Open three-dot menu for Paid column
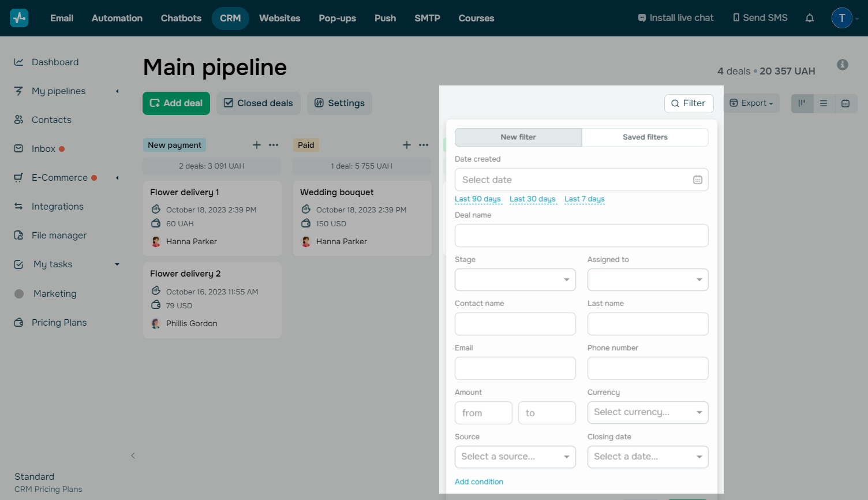Screen dimensions: 868x500 (x=424, y=145)
